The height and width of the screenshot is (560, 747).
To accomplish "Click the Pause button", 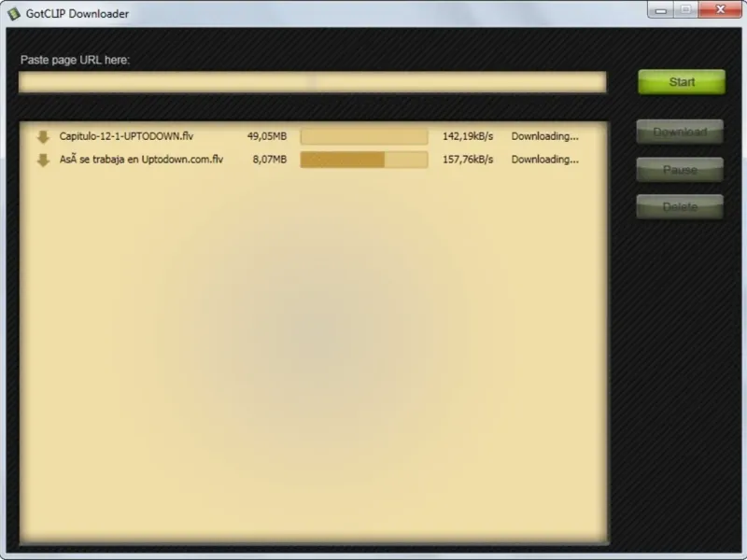I will 680,170.
